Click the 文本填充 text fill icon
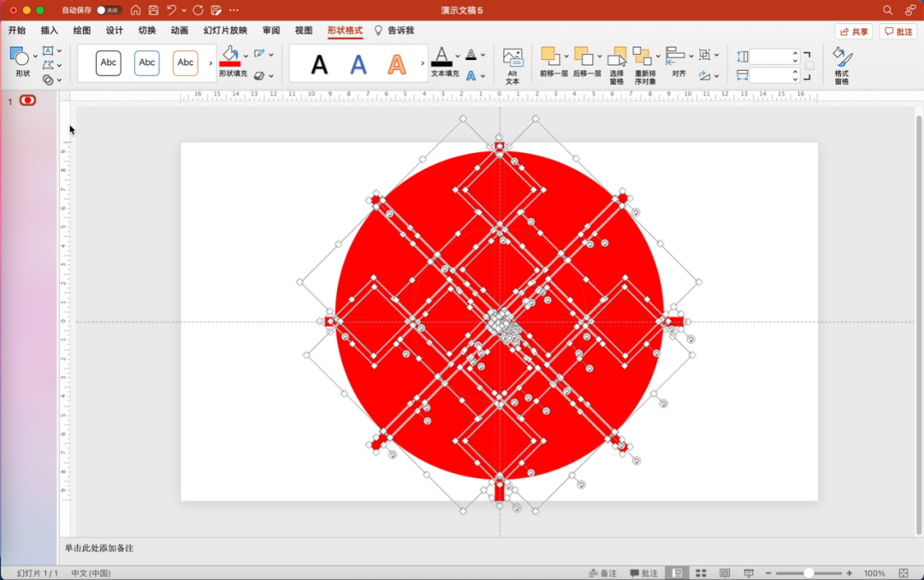924x580 pixels. click(x=442, y=56)
